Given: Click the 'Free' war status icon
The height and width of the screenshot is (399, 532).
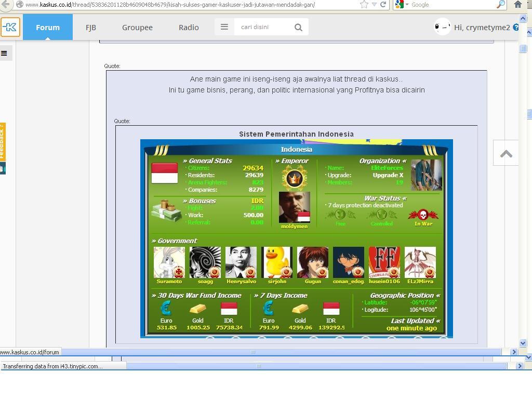Looking at the screenshot, I should [x=340, y=215].
